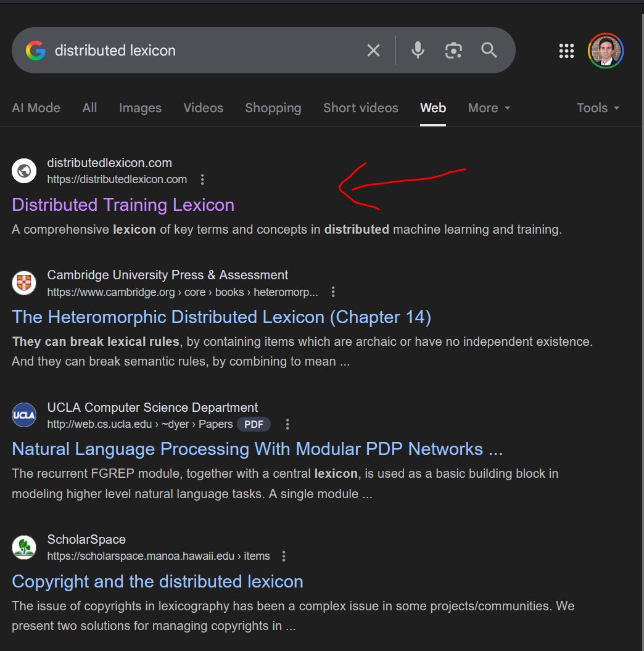Click the Cambridge University Press favicon
Viewport: 644px width, 651px height.
(24, 283)
